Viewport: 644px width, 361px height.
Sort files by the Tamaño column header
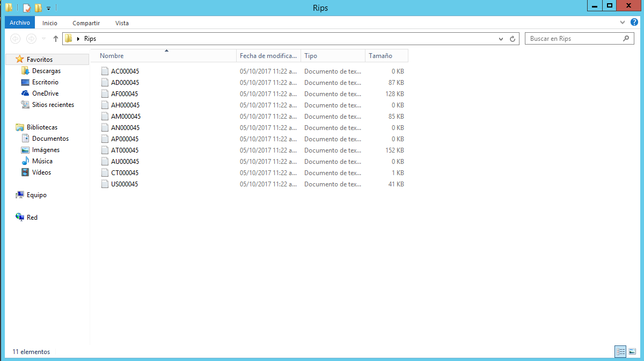point(380,56)
